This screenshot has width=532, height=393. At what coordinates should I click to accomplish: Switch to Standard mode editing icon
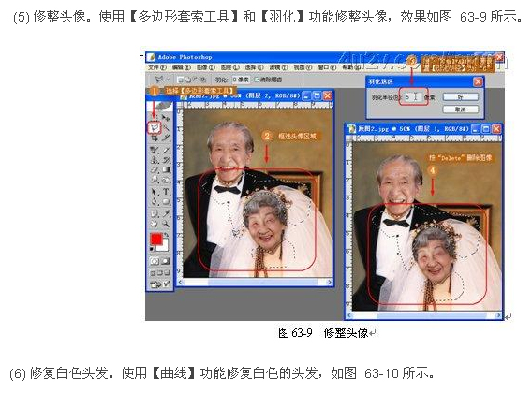pyautogui.click(x=155, y=261)
